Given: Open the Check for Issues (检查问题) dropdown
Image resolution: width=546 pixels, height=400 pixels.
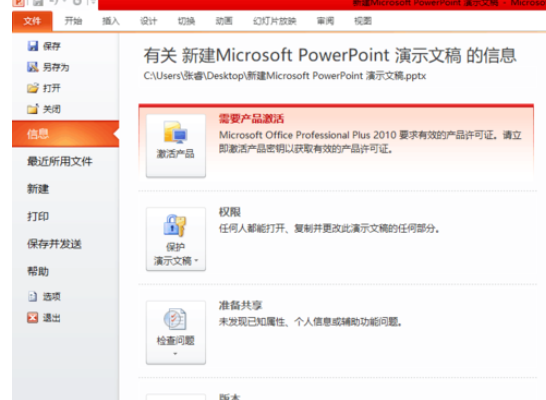Looking at the screenshot, I should (176, 332).
